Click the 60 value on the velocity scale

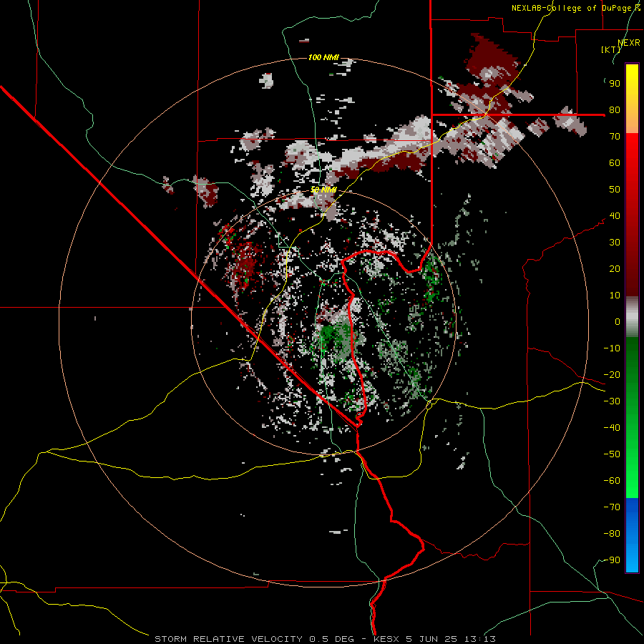pos(615,163)
